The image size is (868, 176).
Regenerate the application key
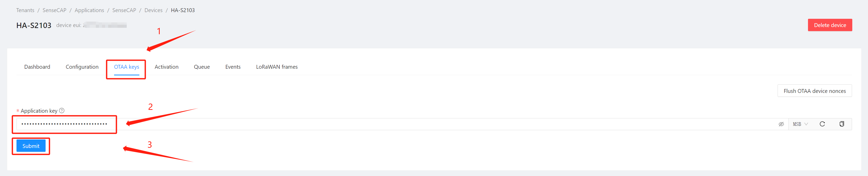pos(822,124)
